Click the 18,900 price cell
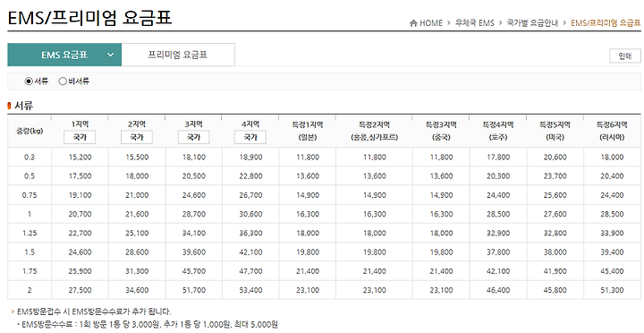This screenshot has width=644, height=333. [250, 157]
